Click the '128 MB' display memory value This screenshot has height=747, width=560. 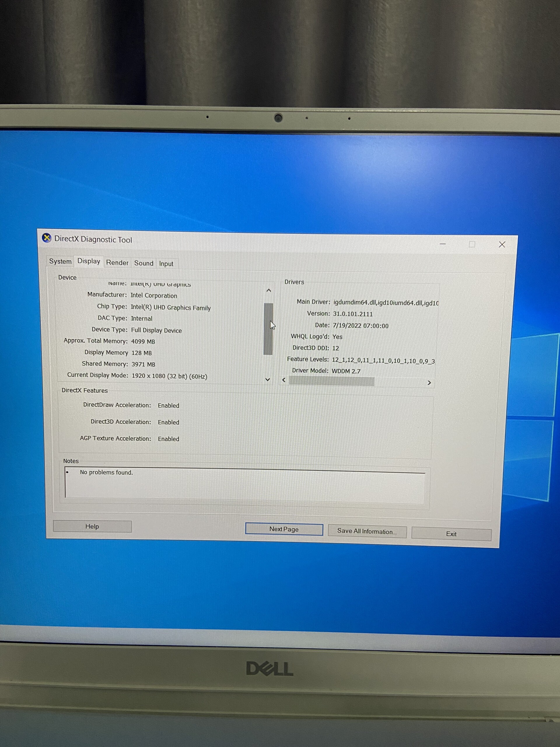click(141, 353)
